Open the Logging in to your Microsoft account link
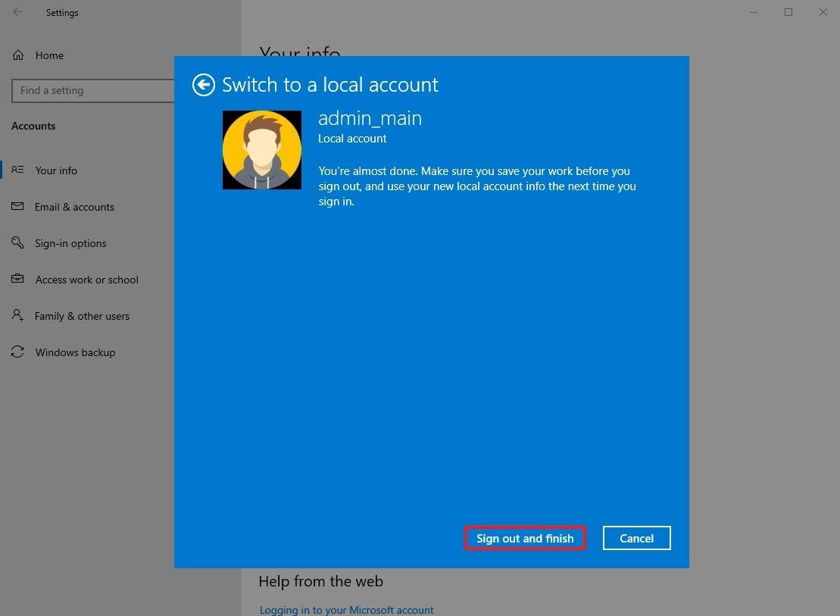The image size is (840, 616). tap(346, 609)
